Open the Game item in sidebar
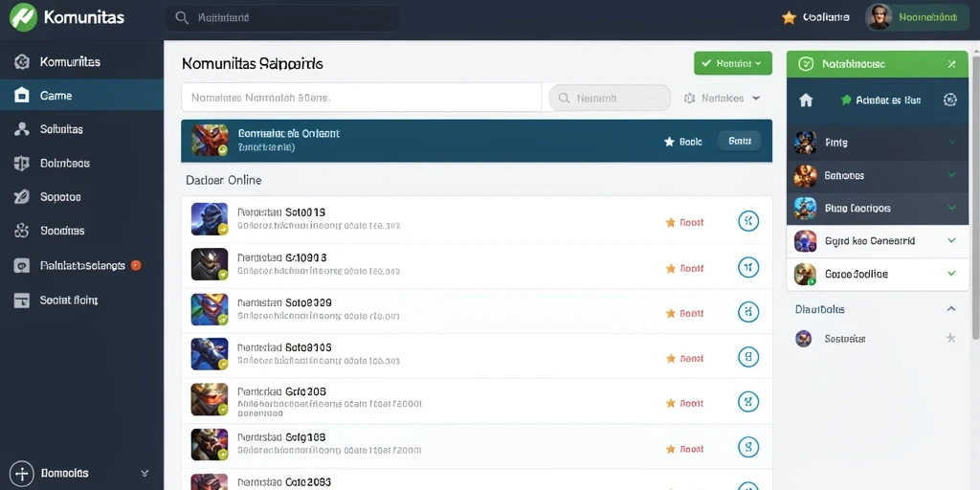 81,95
